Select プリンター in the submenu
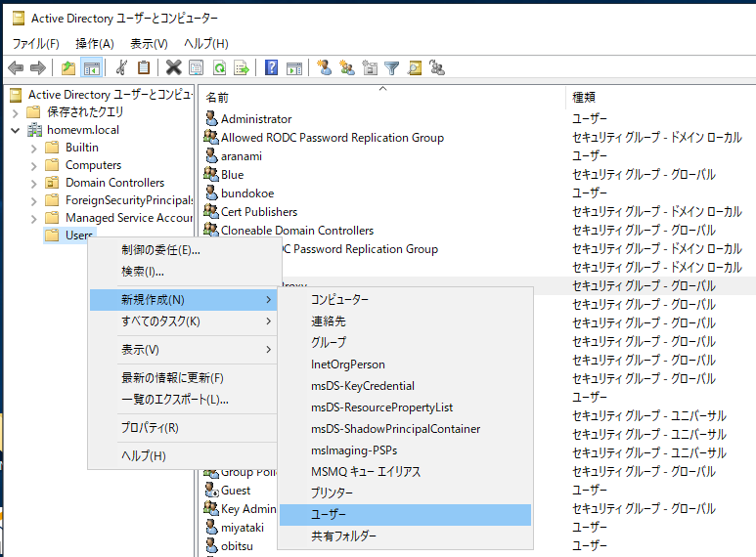This screenshot has height=557, width=756. [405, 493]
